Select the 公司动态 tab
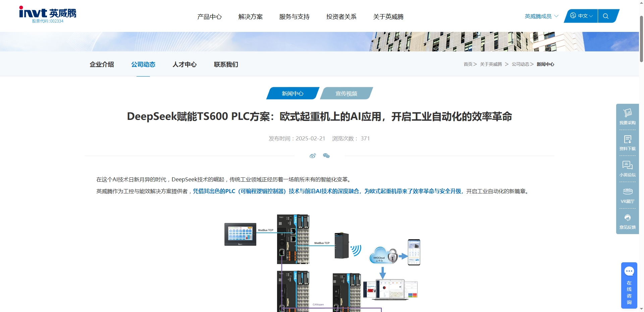The width and height of the screenshot is (644, 312). point(143,64)
